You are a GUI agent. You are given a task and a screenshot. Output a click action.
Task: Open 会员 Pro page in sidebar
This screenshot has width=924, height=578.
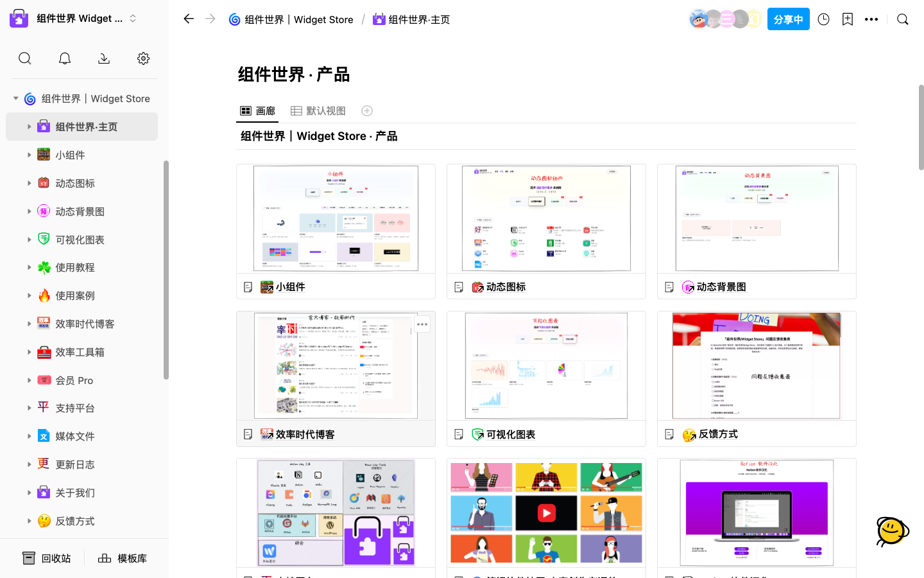(81, 380)
